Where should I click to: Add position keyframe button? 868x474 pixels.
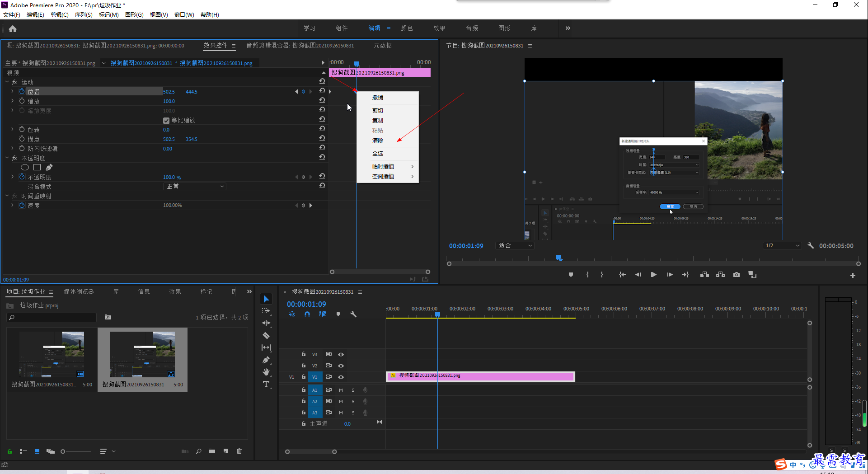click(303, 91)
